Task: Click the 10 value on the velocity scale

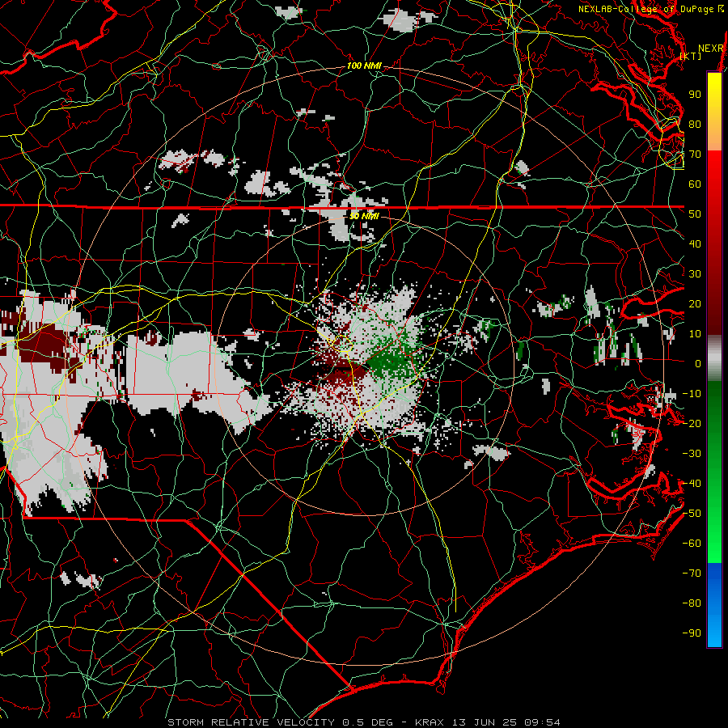Action: tap(695, 334)
